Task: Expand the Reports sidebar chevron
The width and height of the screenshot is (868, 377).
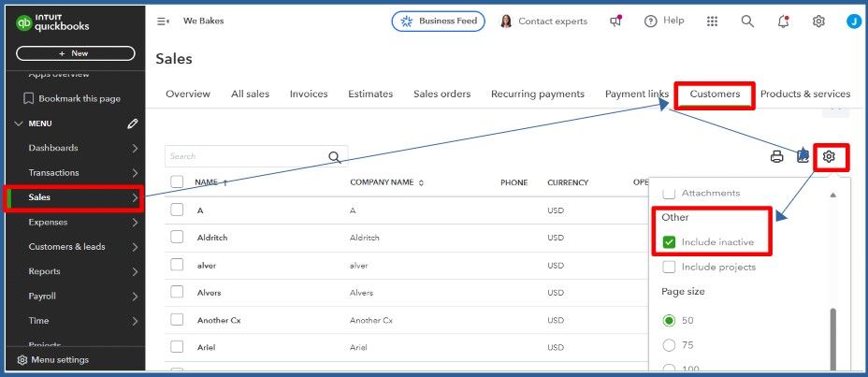Action: (x=135, y=271)
